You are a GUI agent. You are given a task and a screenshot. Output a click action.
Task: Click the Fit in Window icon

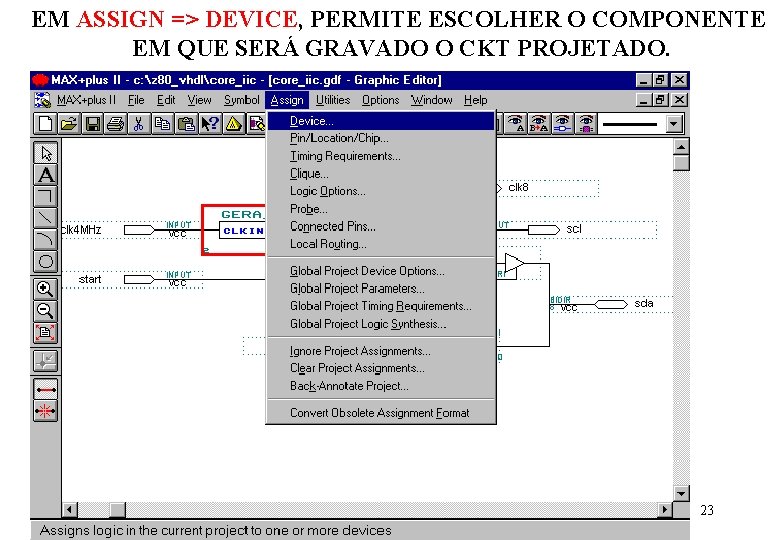pyautogui.click(x=46, y=333)
